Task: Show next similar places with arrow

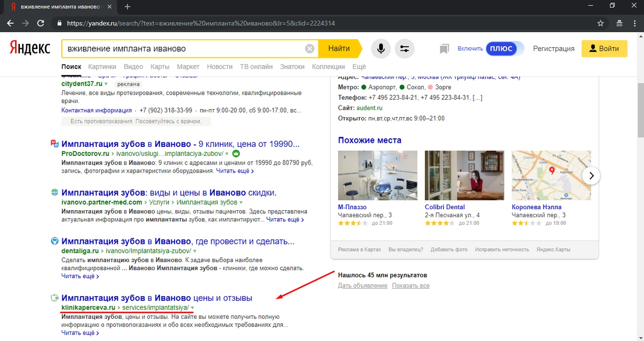Action: pyautogui.click(x=591, y=176)
